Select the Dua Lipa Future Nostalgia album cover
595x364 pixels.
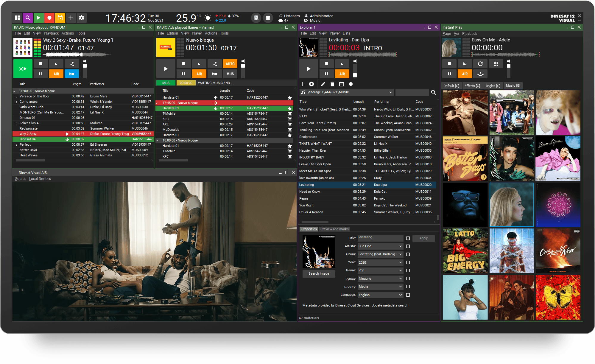point(558,158)
